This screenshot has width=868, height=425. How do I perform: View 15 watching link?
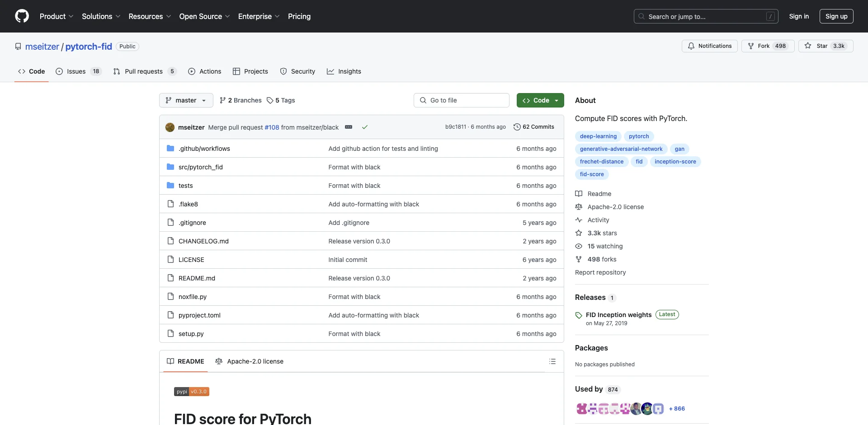tap(599, 246)
